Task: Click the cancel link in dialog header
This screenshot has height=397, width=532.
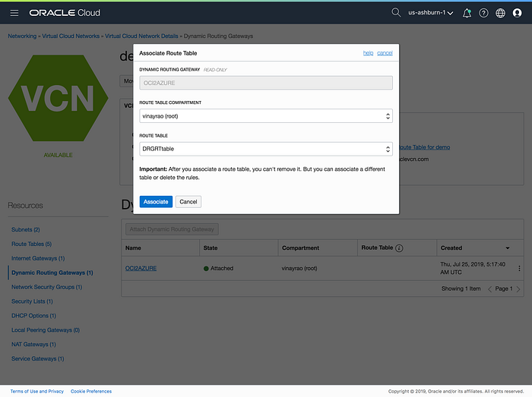Action: point(385,53)
